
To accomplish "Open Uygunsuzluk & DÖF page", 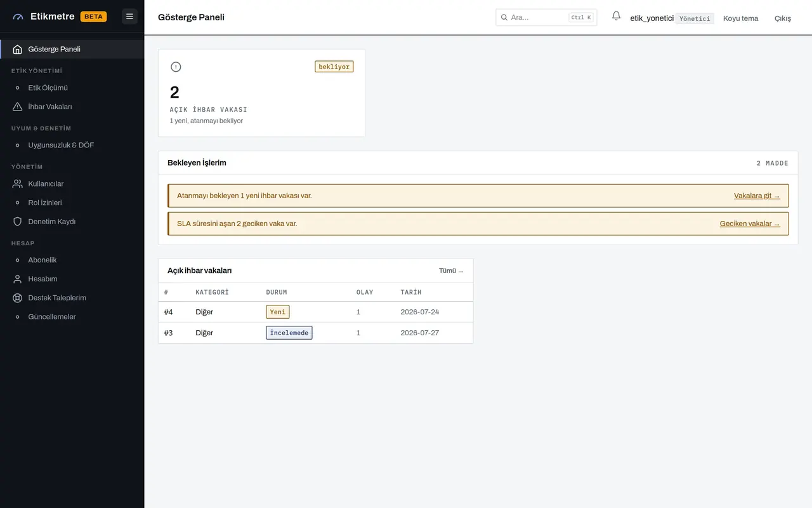I will pyautogui.click(x=72, y=145).
